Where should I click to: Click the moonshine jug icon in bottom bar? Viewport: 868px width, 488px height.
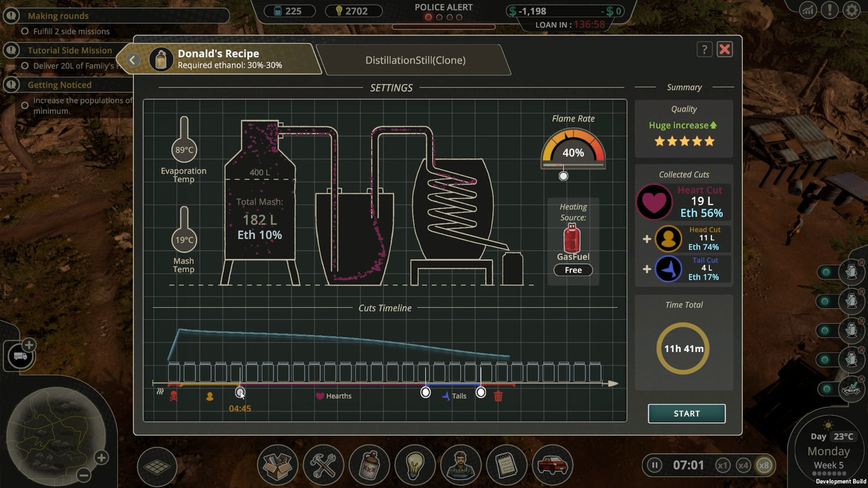tap(370, 465)
